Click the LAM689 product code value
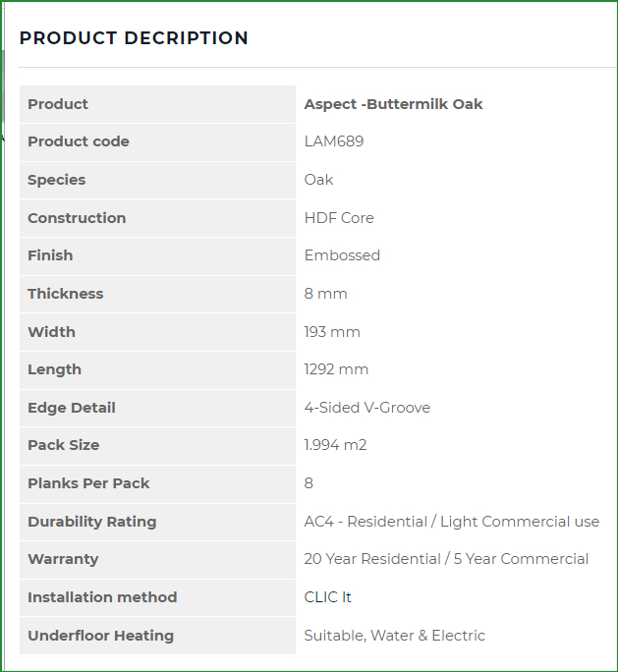The width and height of the screenshot is (618, 672). coord(334,141)
